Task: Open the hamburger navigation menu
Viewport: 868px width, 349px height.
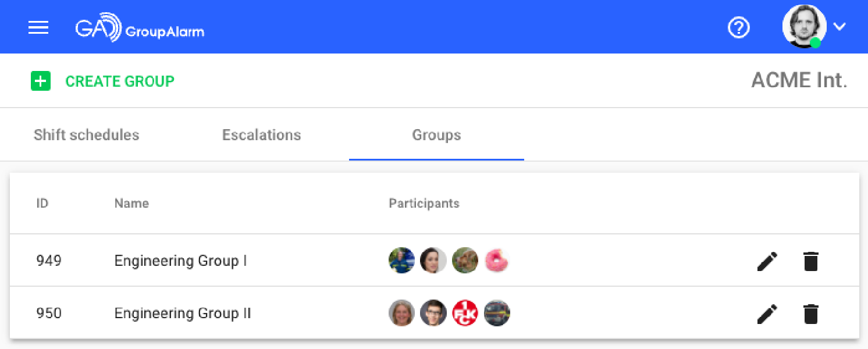Action: pos(38,27)
